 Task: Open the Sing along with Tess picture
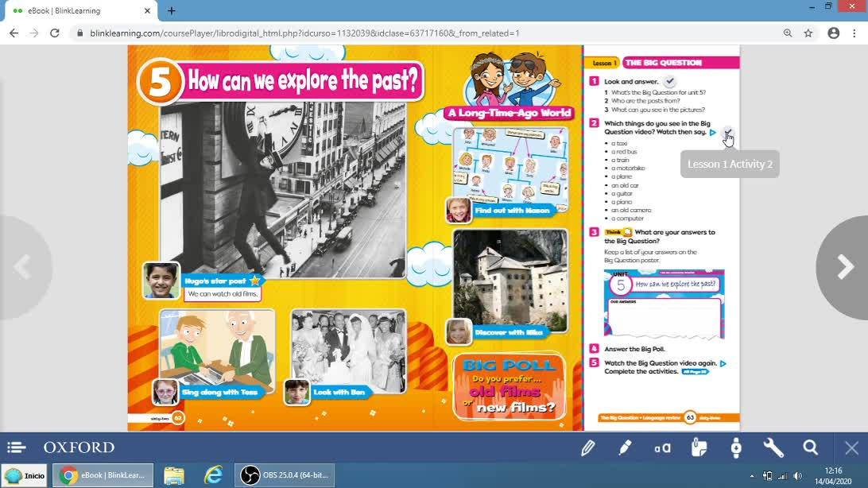point(217,351)
